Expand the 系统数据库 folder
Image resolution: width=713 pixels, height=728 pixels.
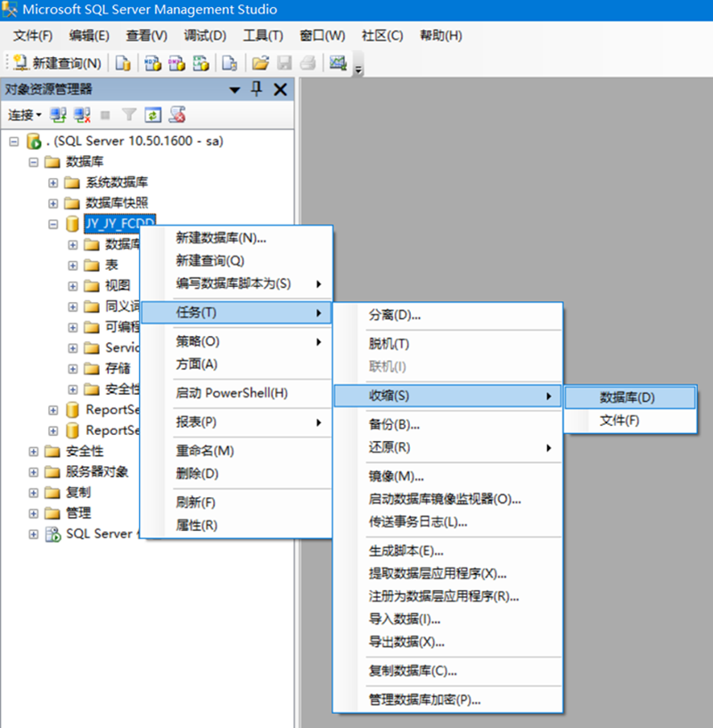[53, 183]
